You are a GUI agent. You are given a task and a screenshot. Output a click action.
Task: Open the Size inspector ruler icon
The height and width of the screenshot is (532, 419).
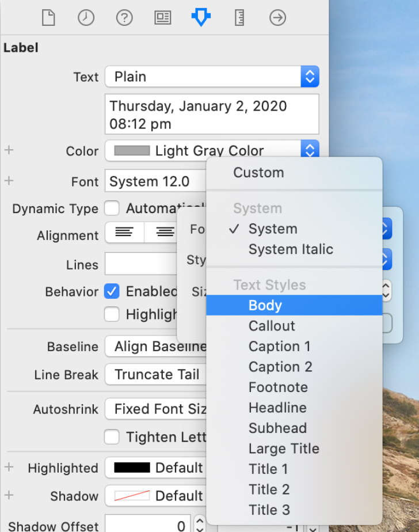click(239, 17)
